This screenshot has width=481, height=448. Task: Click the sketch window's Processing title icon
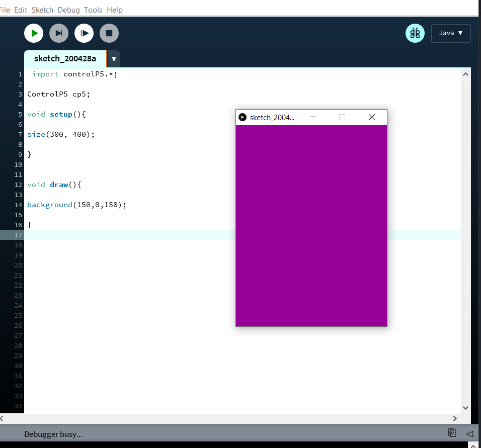(x=243, y=117)
